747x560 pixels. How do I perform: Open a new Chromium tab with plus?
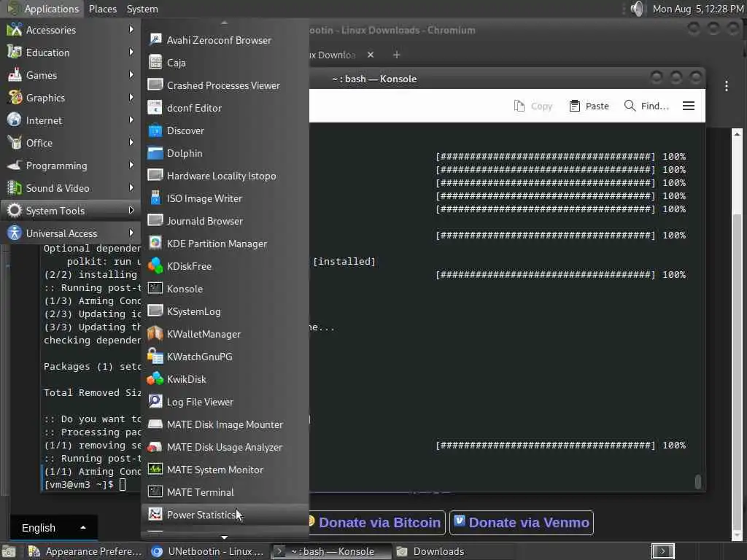pos(396,55)
